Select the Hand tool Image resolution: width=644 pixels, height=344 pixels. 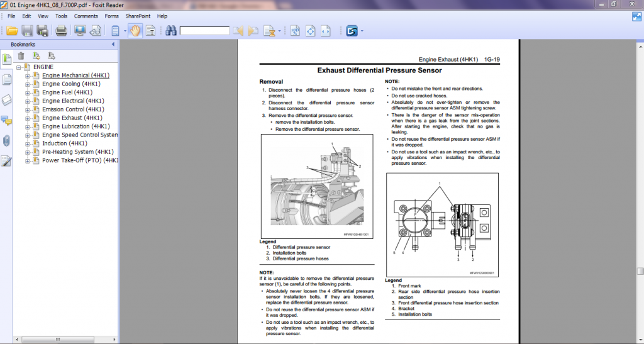pyautogui.click(x=135, y=30)
